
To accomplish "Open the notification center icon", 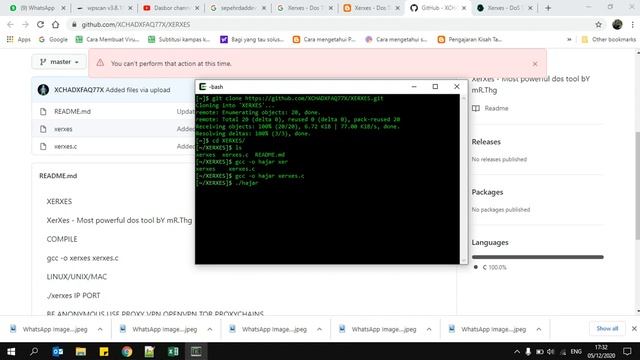I will tap(627, 351).
